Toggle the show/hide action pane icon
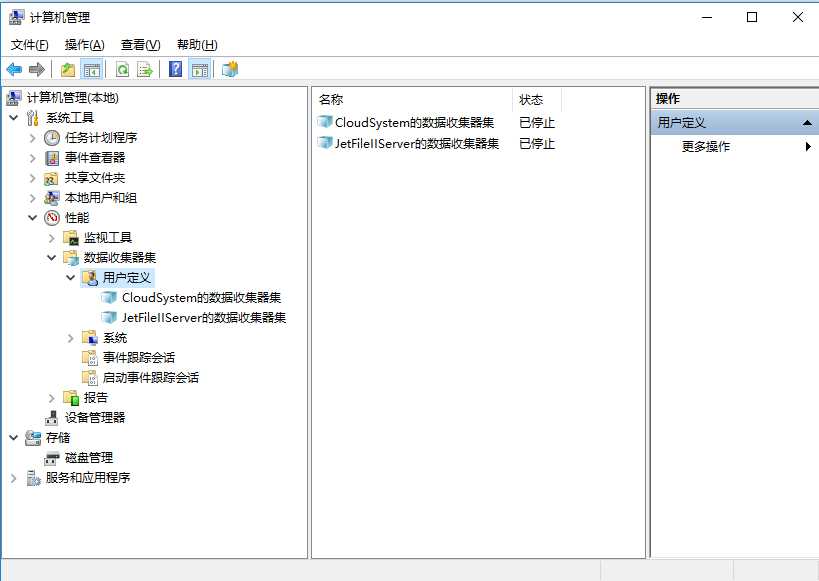 [x=200, y=69]
